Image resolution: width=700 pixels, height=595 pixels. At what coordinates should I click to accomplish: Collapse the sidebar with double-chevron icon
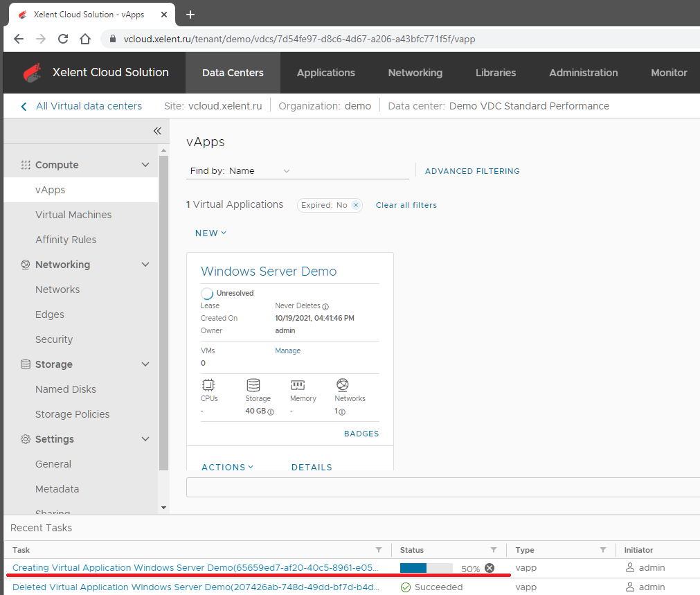[x=157, y=131]
